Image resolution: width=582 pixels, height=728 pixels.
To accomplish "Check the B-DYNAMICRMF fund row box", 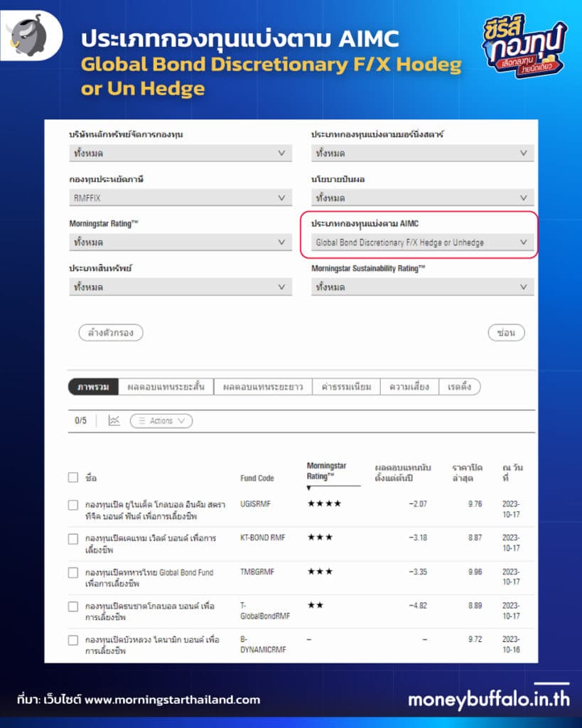I will click(x=73, y=641).
